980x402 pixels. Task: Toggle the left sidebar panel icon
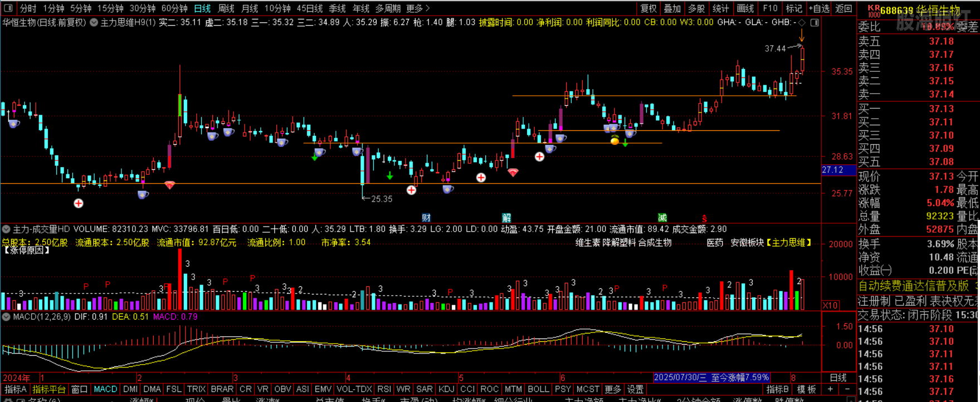pos(8,8)
